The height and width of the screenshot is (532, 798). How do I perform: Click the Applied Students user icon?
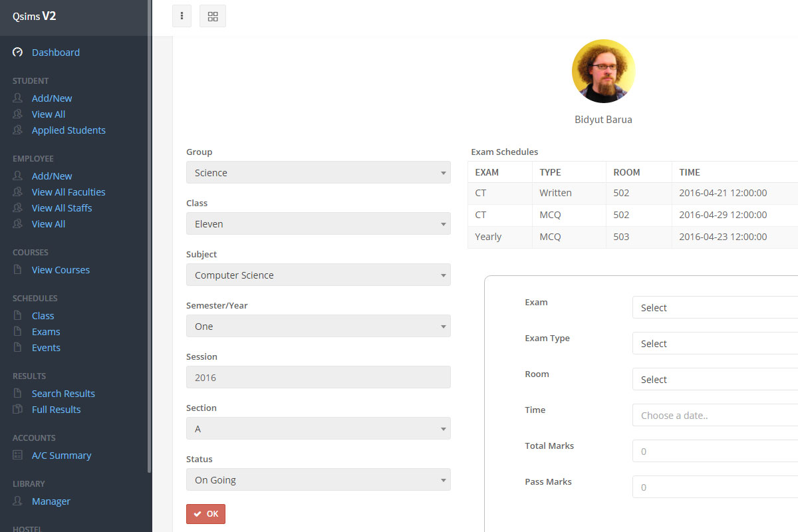18,130
